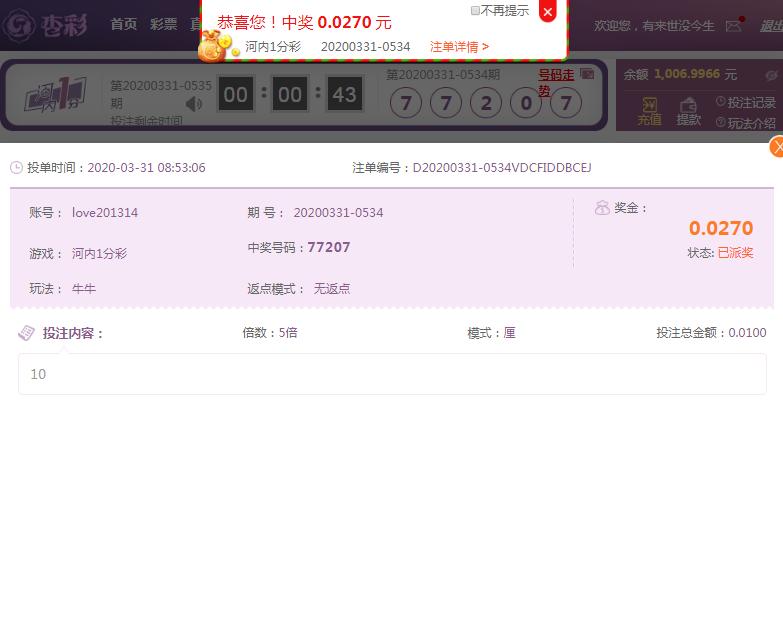Open the mail envelope icon
Viewport: 783px width, 623px height.
click(x=733, y=26)
